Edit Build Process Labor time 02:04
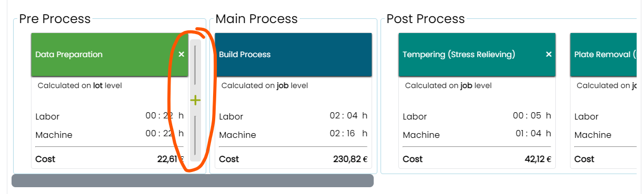Screen dimensions: 644x194 [349, 116]
